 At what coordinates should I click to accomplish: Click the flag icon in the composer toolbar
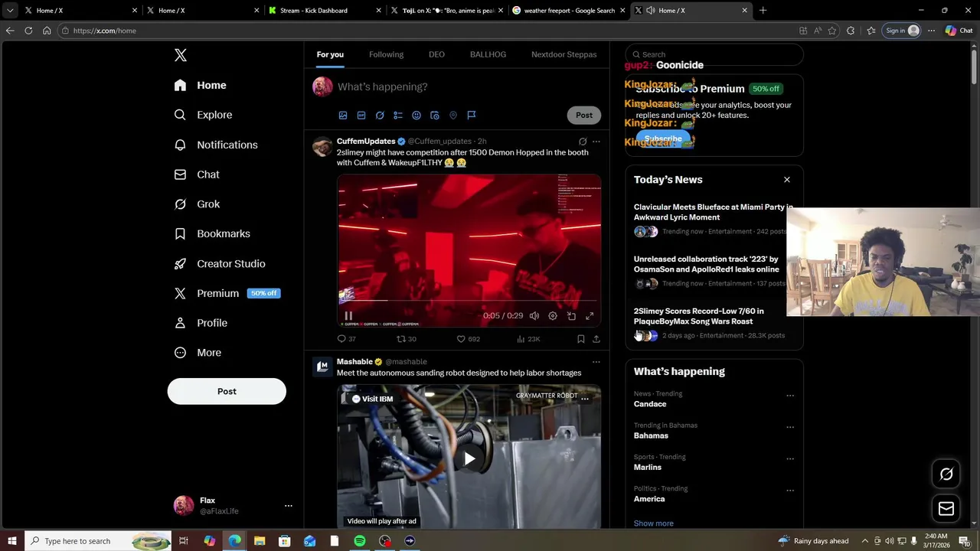pos(472,115)
